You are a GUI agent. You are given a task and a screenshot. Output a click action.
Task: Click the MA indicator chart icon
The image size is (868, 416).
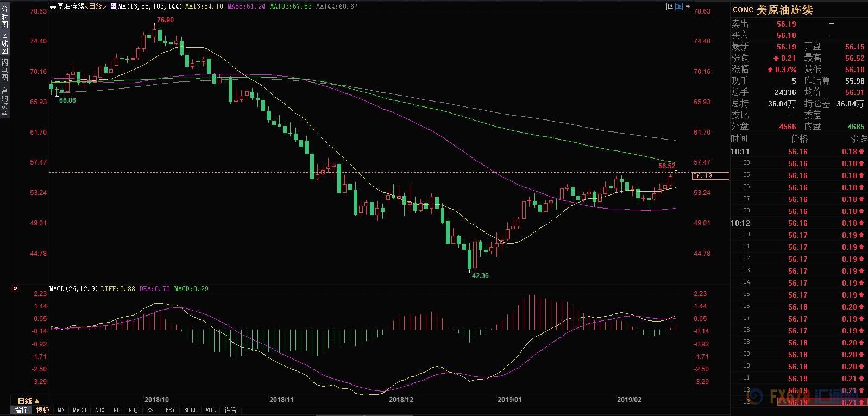pyautogui.click(x=113, y=7)
